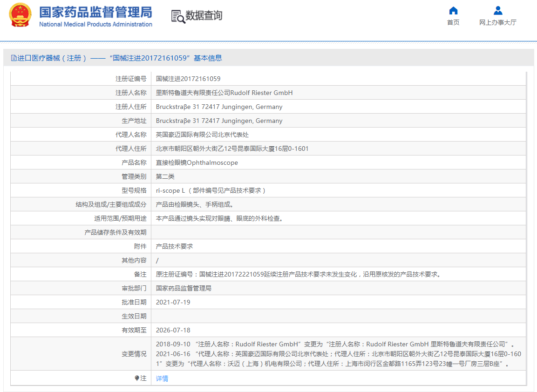Click the ri-scope L model specification value
This screenshot has height=392, width=537.
pos(211,191)
